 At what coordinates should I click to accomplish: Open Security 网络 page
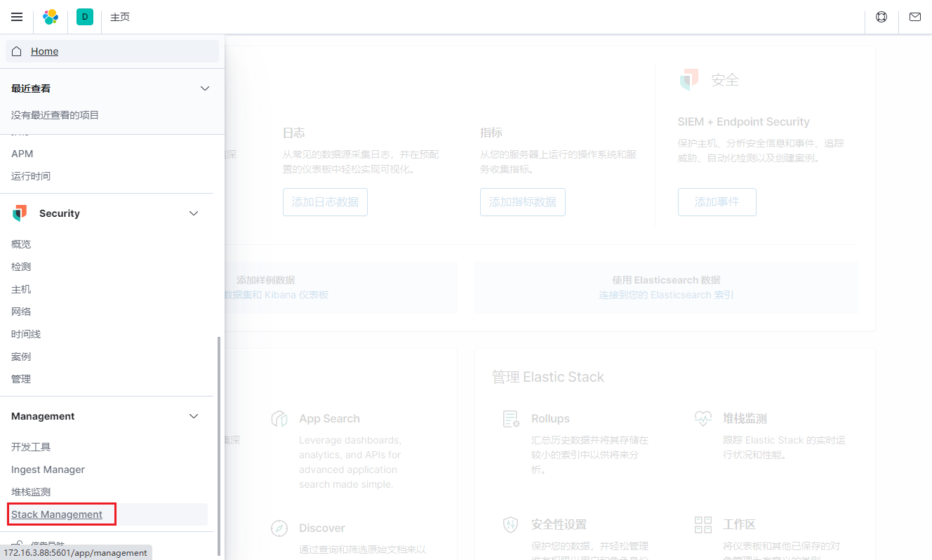[x=21, y=312]
